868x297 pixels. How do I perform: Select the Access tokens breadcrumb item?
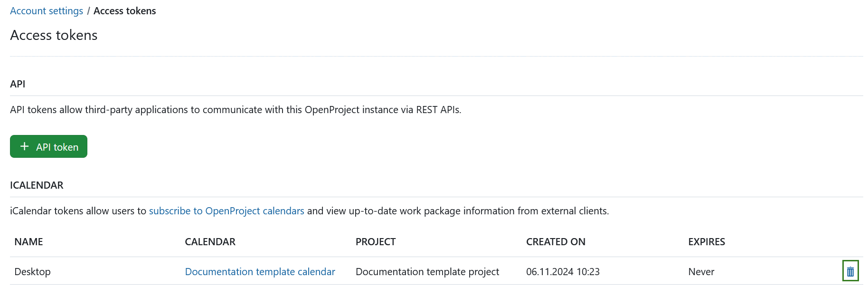click(x=125, y=10)
